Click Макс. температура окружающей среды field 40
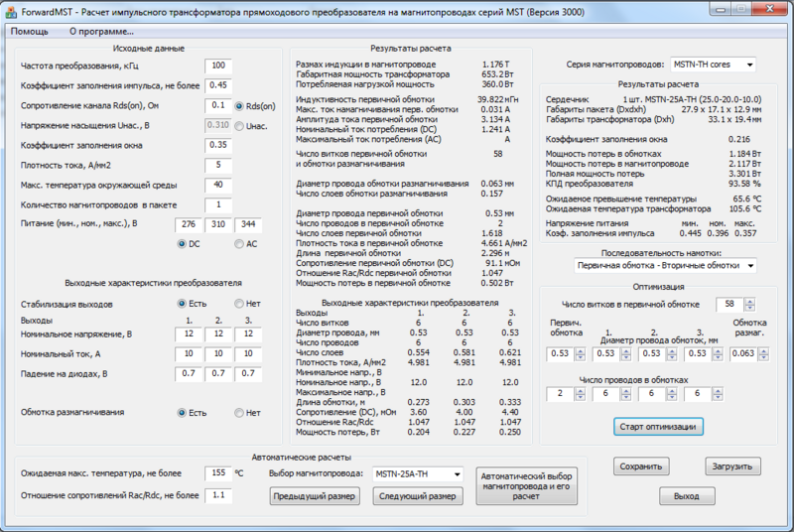Viewport: 794px width, 532px height. pyautogui.click(x=218, y=185)
